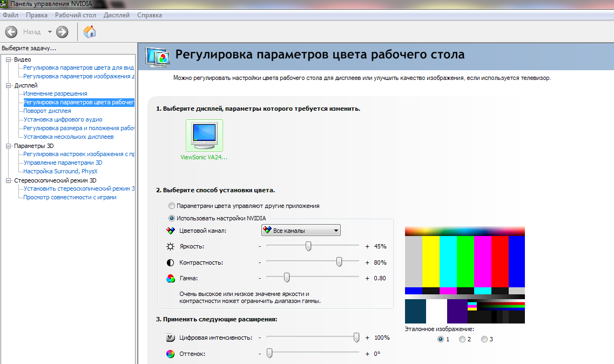Open 'Настройка Surround, PhysX' tree item

[x=60, y=171]
